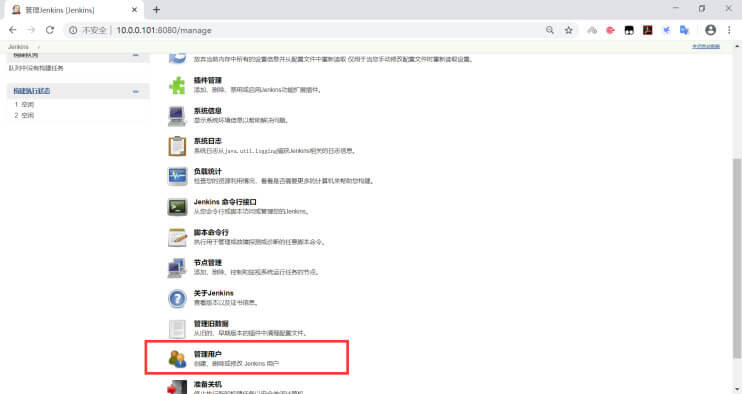742x394 pixels.
Task: Open the 关于Jenkins question mark icon
Action: 177,298
